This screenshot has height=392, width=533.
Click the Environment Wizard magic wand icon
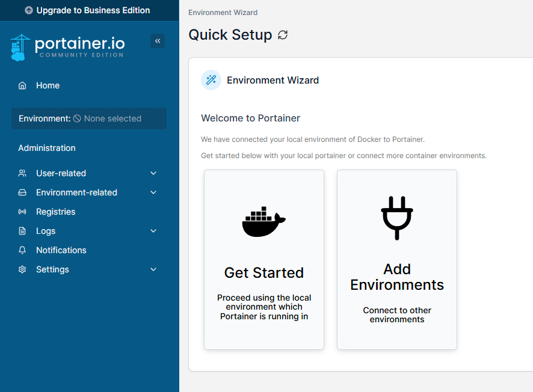pos(211,80)
